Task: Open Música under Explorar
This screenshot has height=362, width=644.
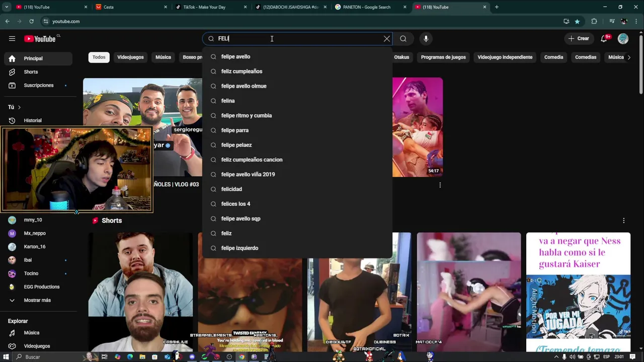Action: (x=38, y=333)
